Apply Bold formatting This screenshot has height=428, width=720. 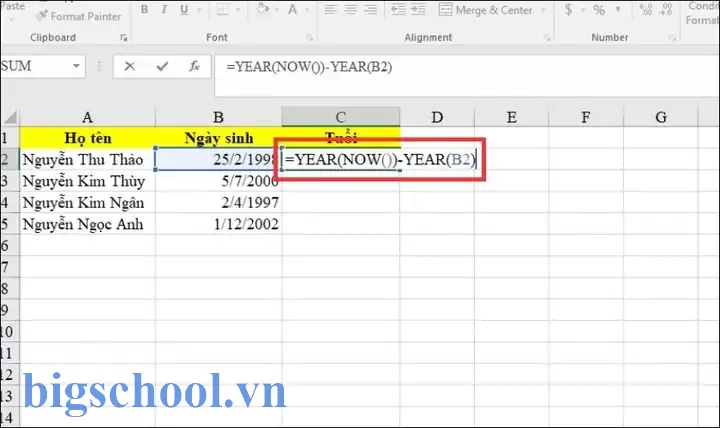144,10
